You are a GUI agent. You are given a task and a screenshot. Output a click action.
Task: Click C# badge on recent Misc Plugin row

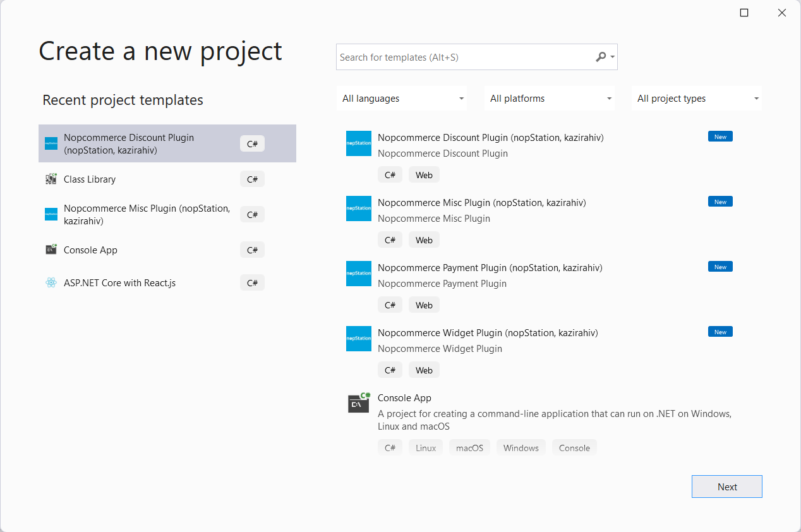pos(252,214)
